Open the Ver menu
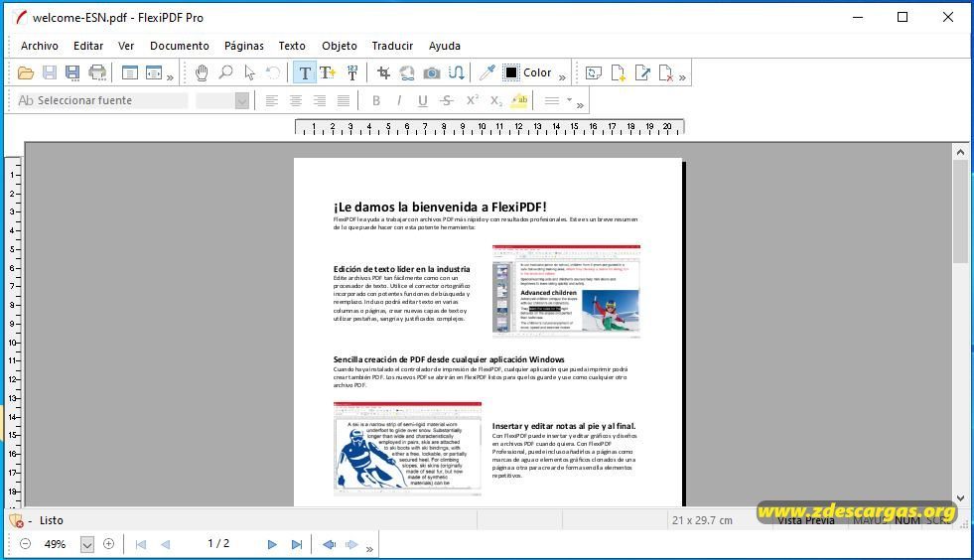 [x=126, y=46]
